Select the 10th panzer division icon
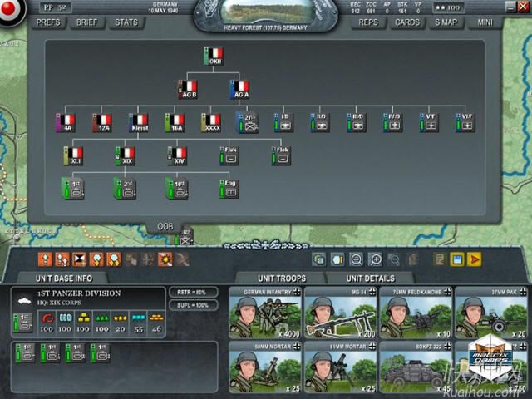 [x=175, y=188]
